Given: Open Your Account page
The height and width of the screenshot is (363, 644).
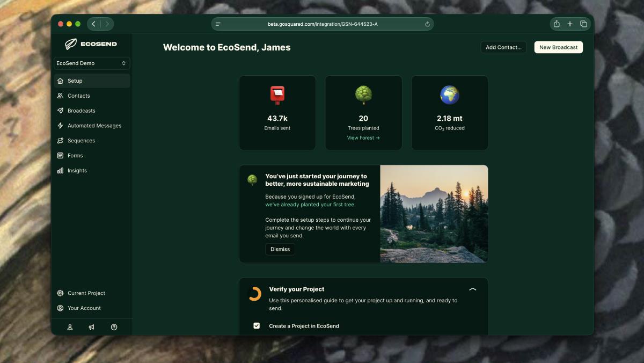Looking at the screenshot, I should pyautogui.click(x=92, y=308).
